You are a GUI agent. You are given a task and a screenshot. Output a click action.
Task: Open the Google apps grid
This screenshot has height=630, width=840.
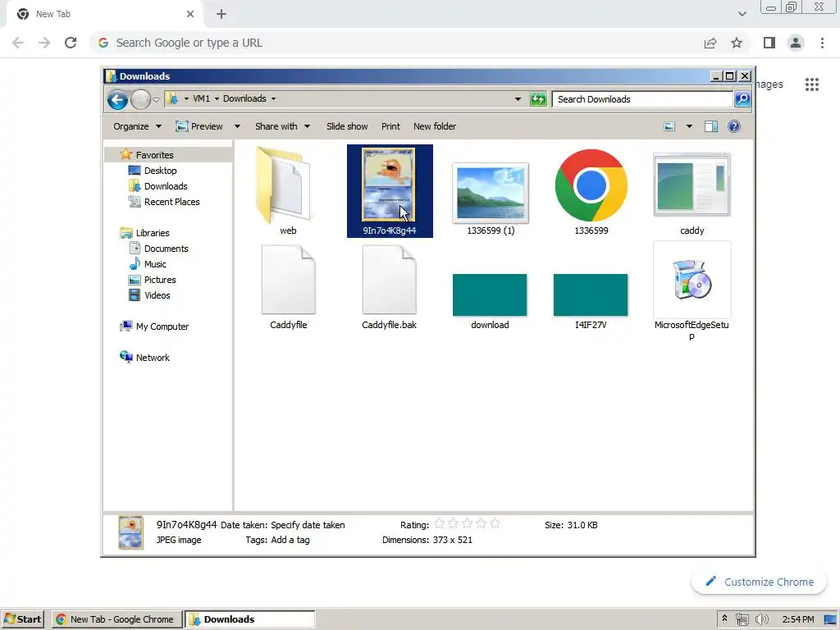pos(811,84)
